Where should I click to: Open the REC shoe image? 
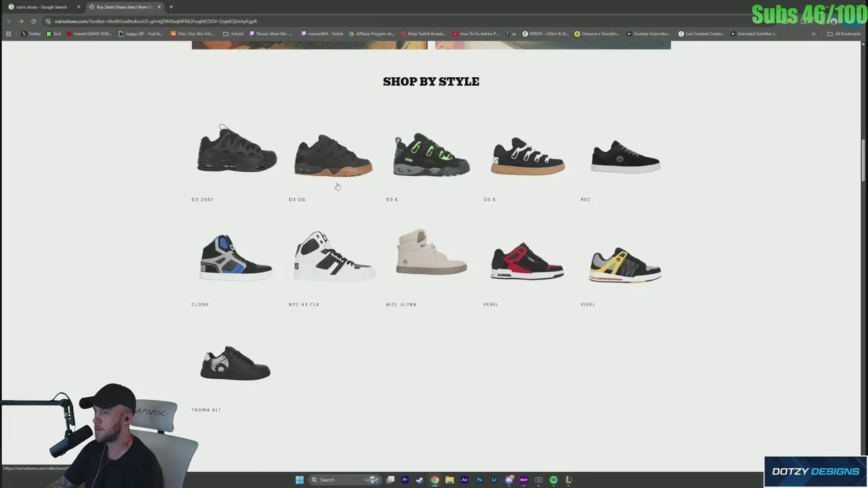[625, 157]
